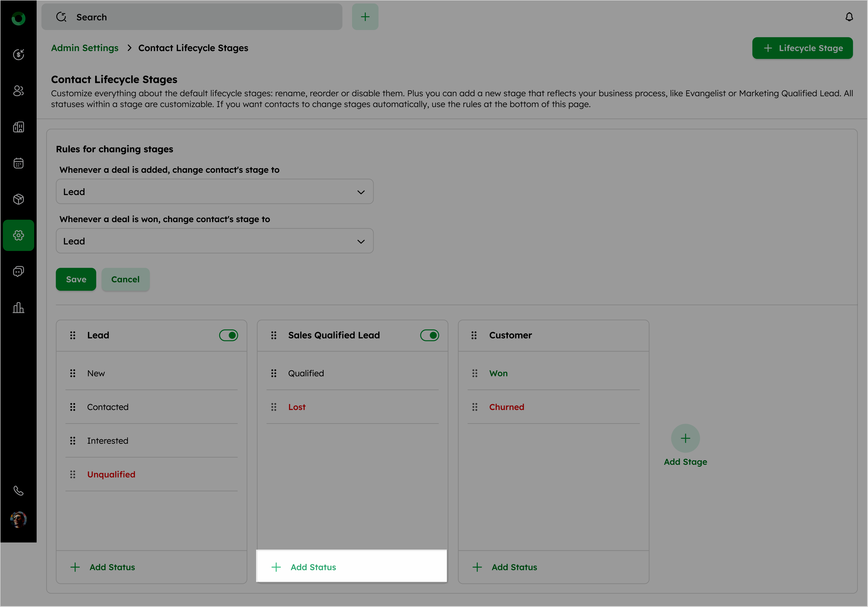868x607 pixels.
Task: Click the plus Lifecycle Stage button
Action: (x=802, y=48)
